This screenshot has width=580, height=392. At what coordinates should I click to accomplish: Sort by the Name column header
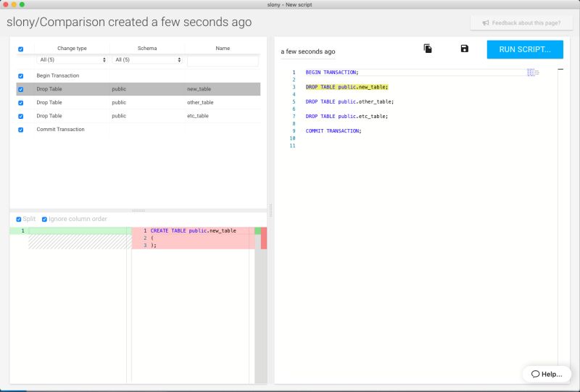(x=223, y=48)
